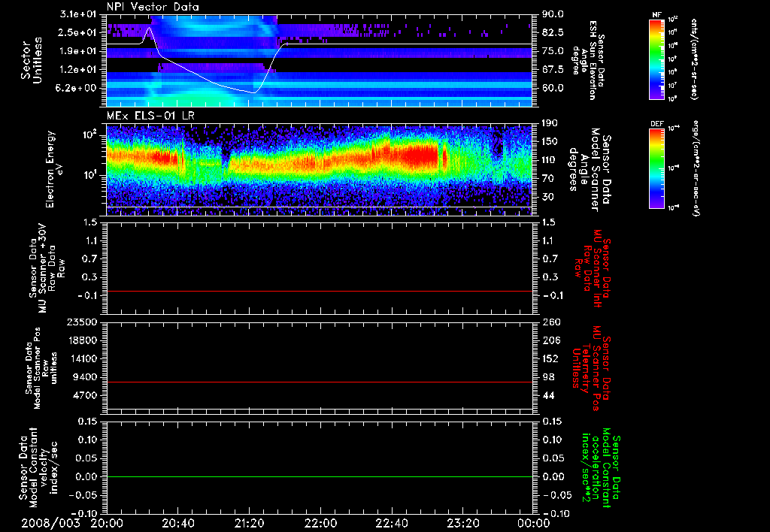Click the '1.2e+01' sector tick label
Image resolution: width=770 pixels, height=532 pixels.
pos(78,70)
